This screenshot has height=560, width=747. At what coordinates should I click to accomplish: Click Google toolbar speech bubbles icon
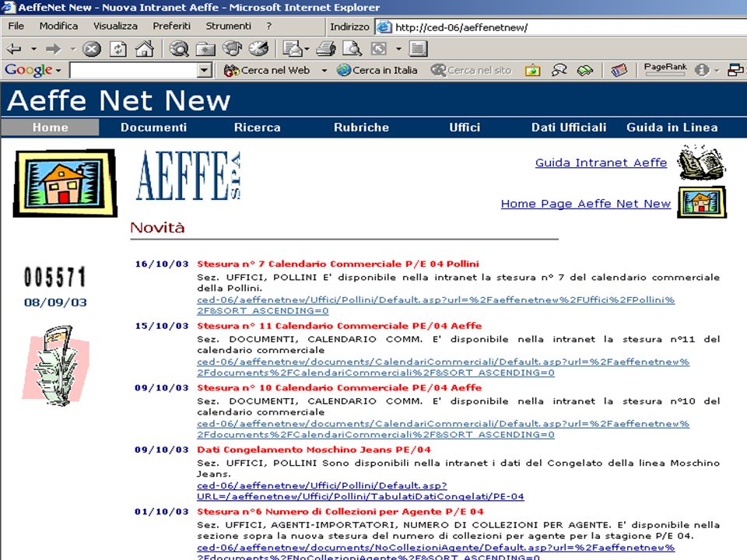pyautogui.click(x=559, y=71)
